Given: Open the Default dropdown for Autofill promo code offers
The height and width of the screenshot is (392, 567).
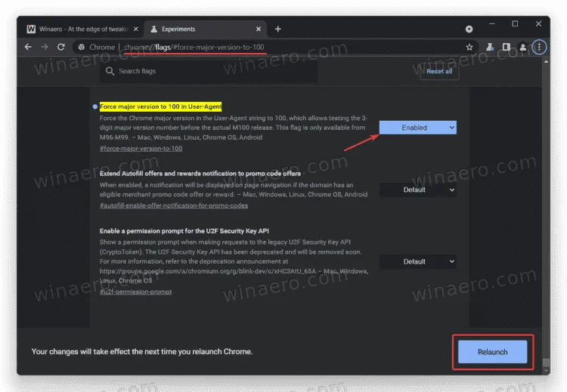Looking at the screenshot, I should click(417, 190).
